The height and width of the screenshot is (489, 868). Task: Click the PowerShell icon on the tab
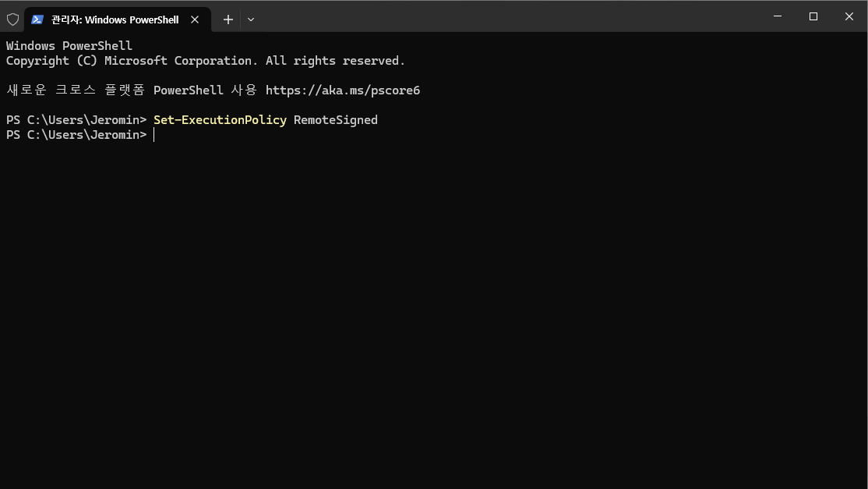coord(37,19)
